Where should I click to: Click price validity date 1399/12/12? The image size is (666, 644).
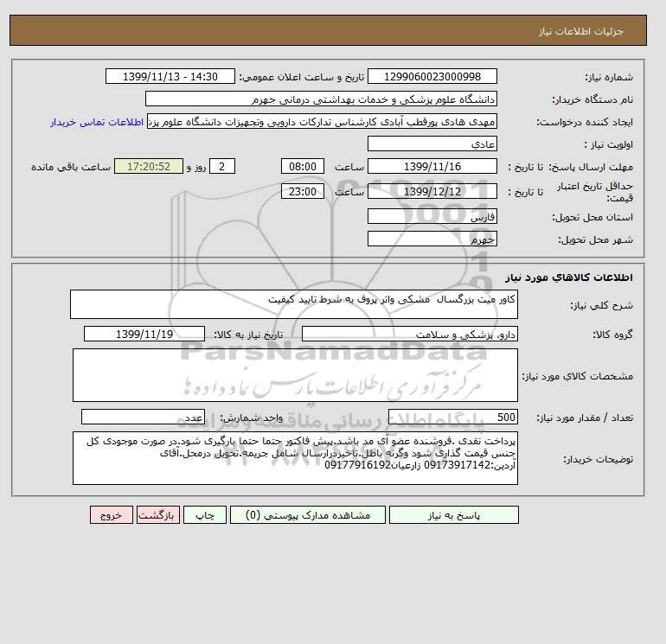(432, 191)
